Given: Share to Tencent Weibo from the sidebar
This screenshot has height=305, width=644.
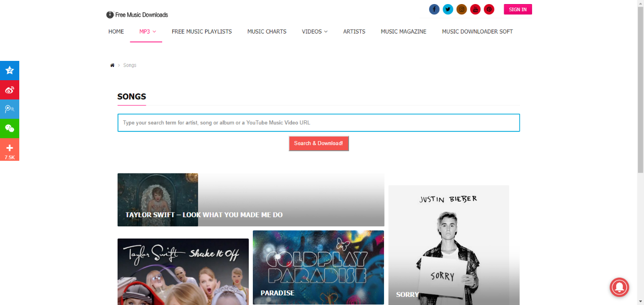Looking at the screenshot, I should (x=10, y=109).
